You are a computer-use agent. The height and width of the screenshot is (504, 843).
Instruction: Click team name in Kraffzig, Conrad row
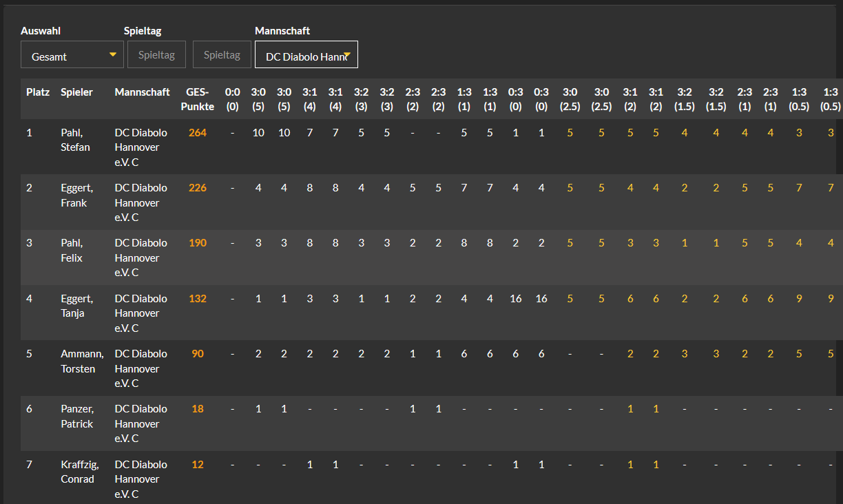pyautogui.click(x=140, y=479)
